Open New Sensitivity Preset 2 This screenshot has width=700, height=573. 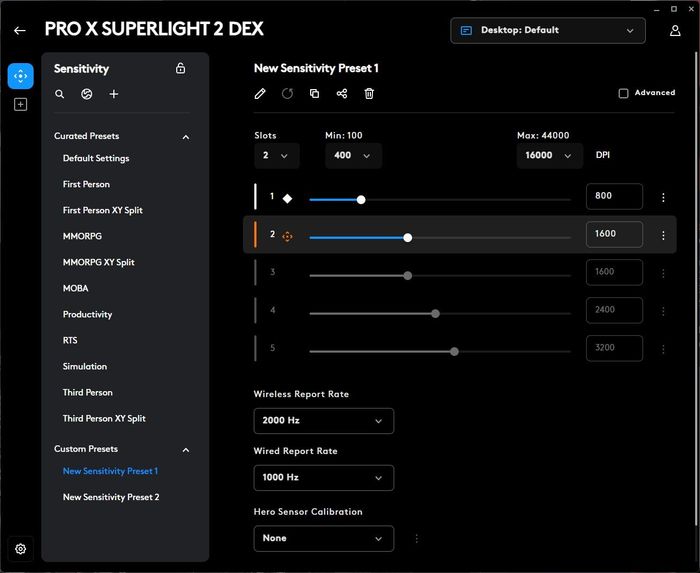click(111, 497)
